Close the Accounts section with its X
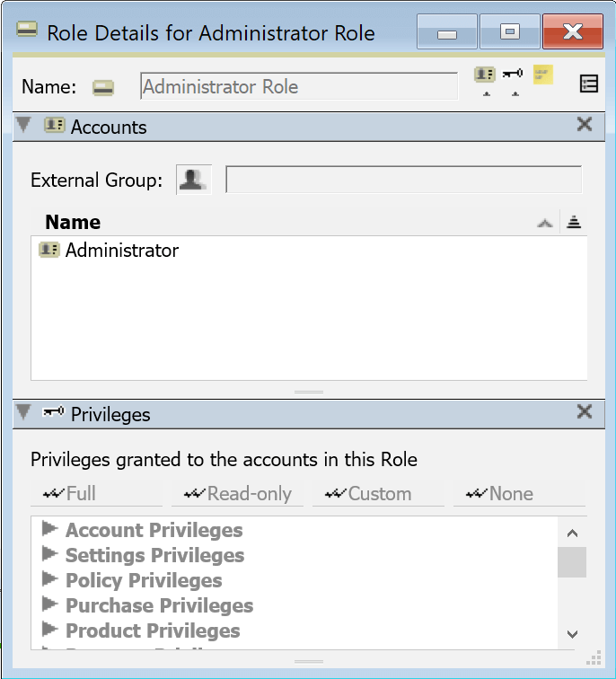Viewport: 616px width, 679px height. (585, 125)
